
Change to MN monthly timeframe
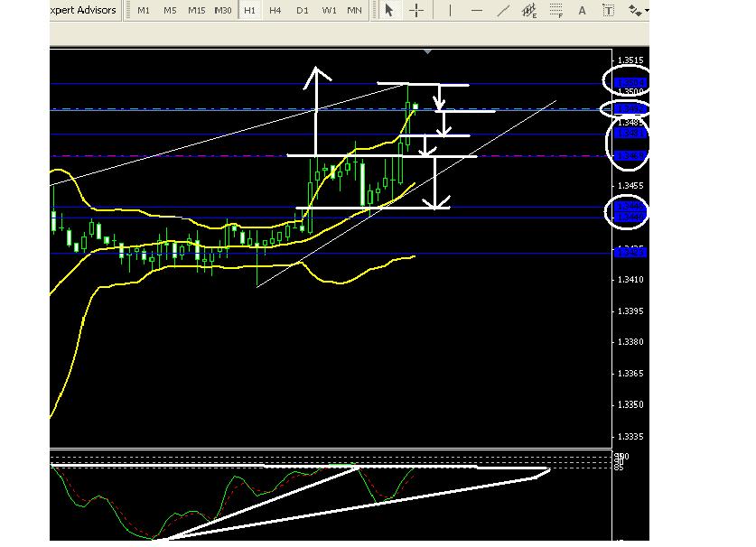[355, 11]
